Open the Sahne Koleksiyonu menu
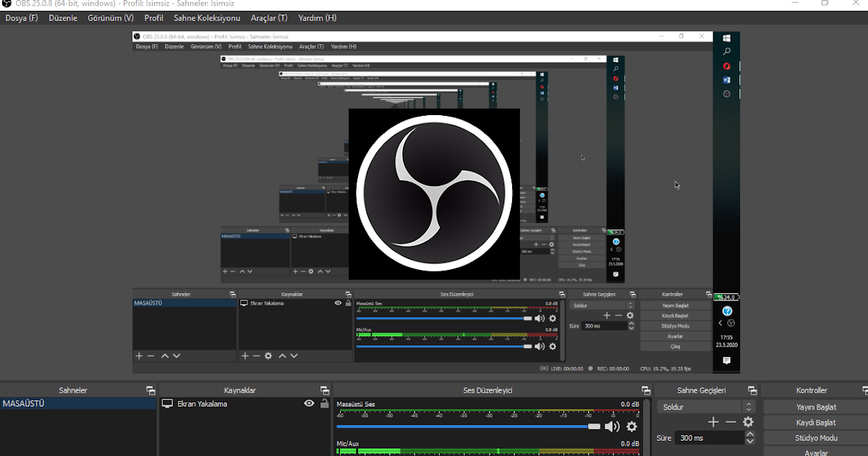The height and width of the screenshot is (456, 868). pos(207,17)
